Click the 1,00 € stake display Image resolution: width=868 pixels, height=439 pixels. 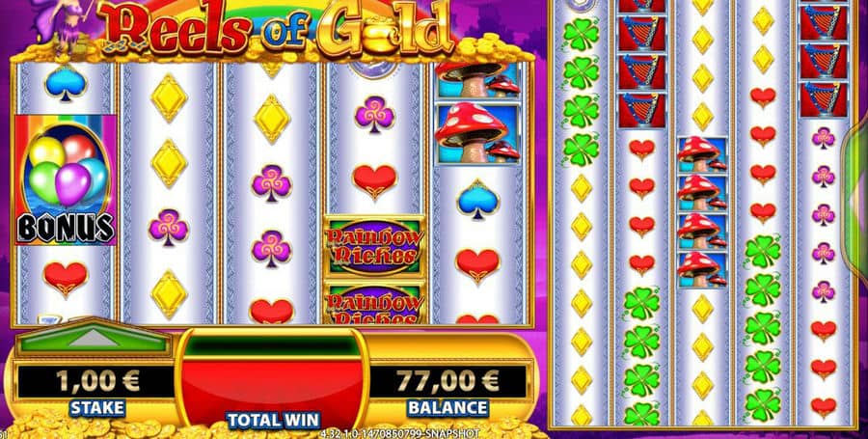[x=95, y=381]
